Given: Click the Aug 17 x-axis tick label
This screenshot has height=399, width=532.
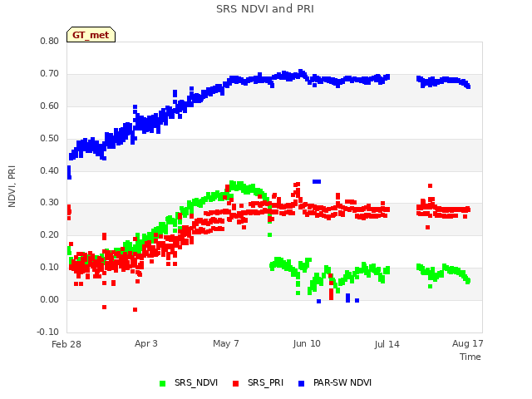Looking at the screenshot, I should 467,343.
